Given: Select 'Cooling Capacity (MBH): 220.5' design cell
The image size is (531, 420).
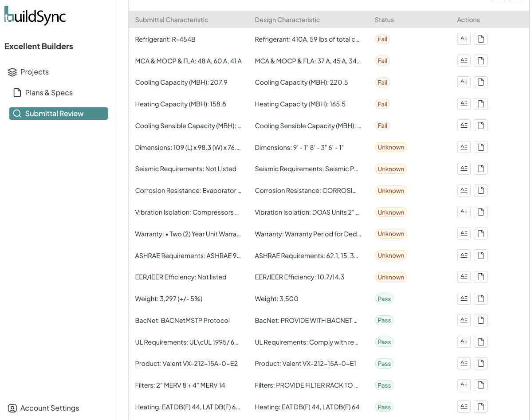Looking at the screenshot, I should point(301,82).
